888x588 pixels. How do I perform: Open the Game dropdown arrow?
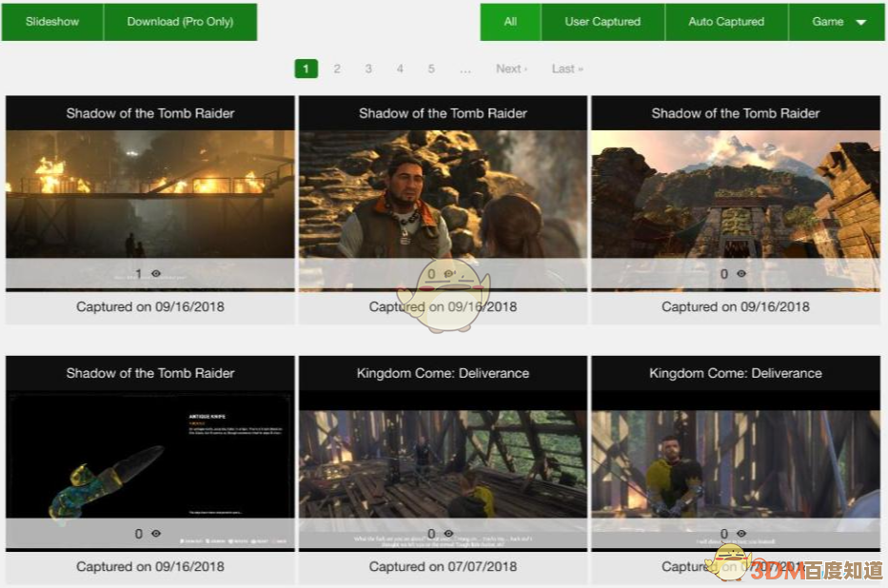(x=861, y=22)
